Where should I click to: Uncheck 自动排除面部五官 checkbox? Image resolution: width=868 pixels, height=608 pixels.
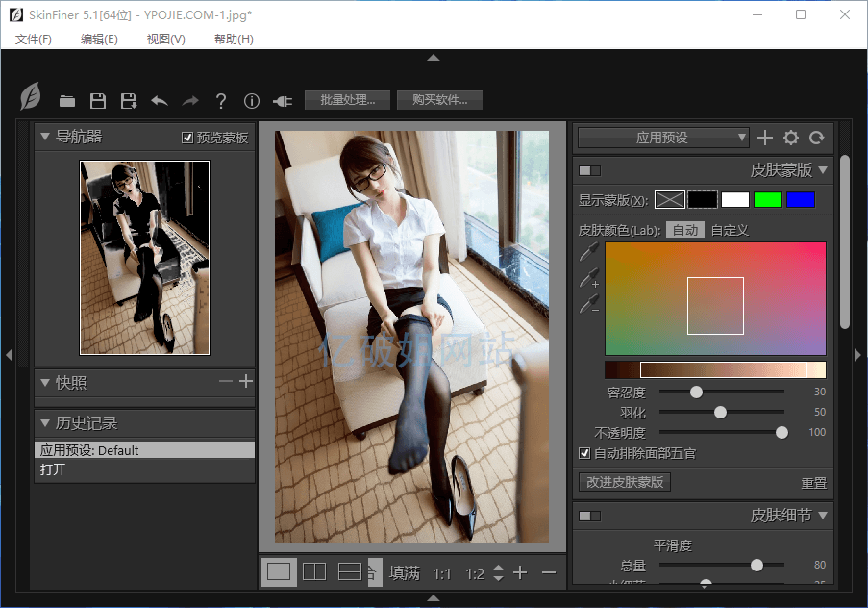584,453
